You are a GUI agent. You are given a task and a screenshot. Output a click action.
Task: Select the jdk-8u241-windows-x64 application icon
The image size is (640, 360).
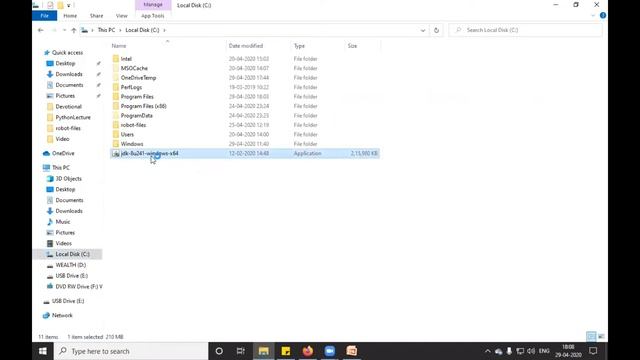click(x=116, y=153)
